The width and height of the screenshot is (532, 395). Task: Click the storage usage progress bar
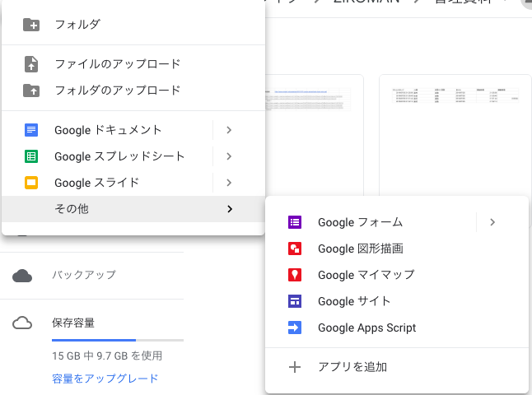click(118, 340)
